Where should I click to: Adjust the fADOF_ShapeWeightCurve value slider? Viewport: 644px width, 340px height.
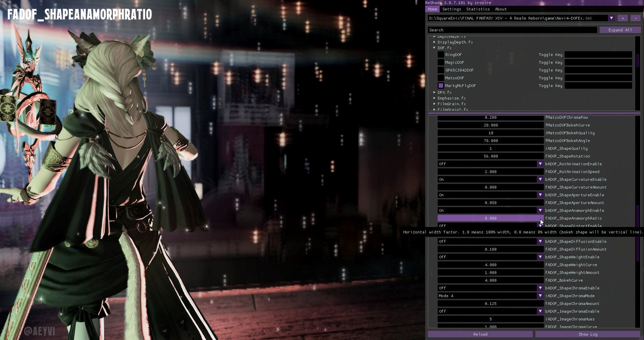(491, 265)
